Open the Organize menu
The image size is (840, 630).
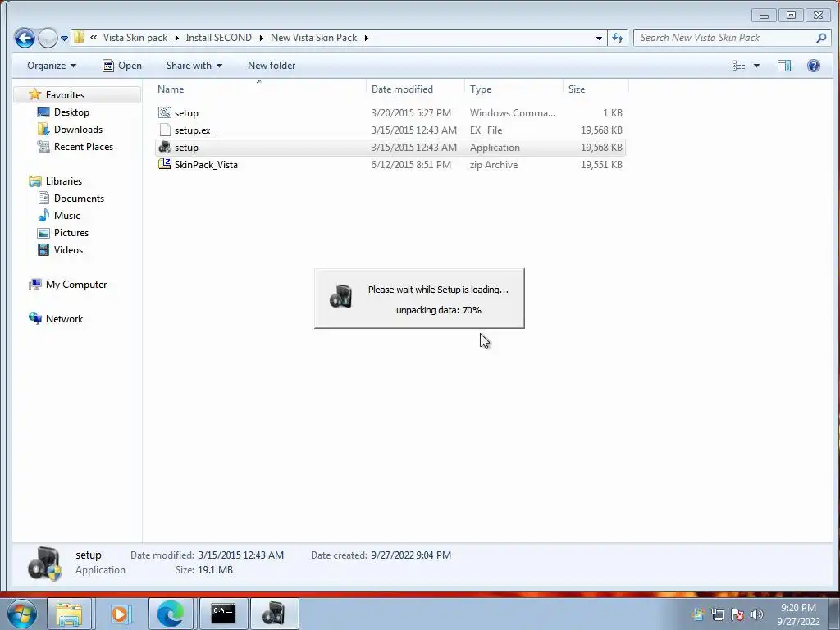(x=52, y=66)
